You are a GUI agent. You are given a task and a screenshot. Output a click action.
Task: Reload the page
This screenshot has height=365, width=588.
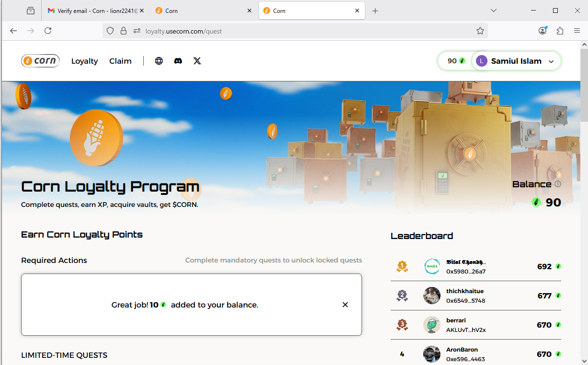coord(48,31)
